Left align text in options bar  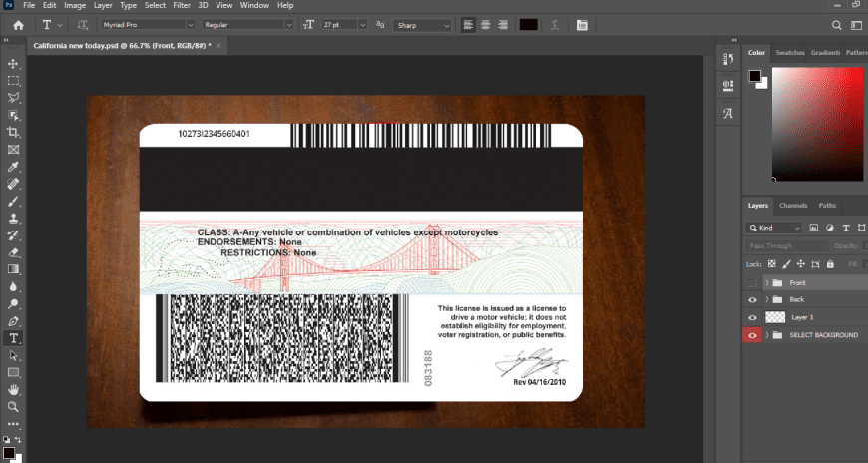[468, 25]
